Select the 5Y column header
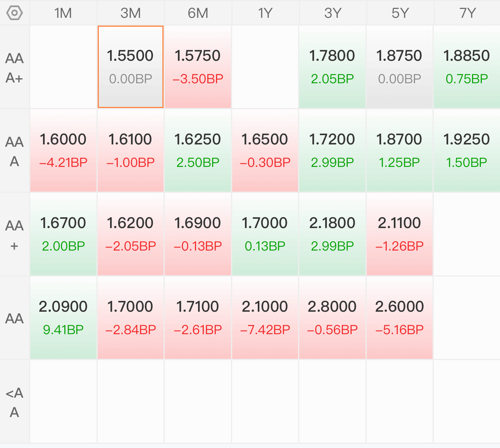The image size is (500, 448). point(400,13)
